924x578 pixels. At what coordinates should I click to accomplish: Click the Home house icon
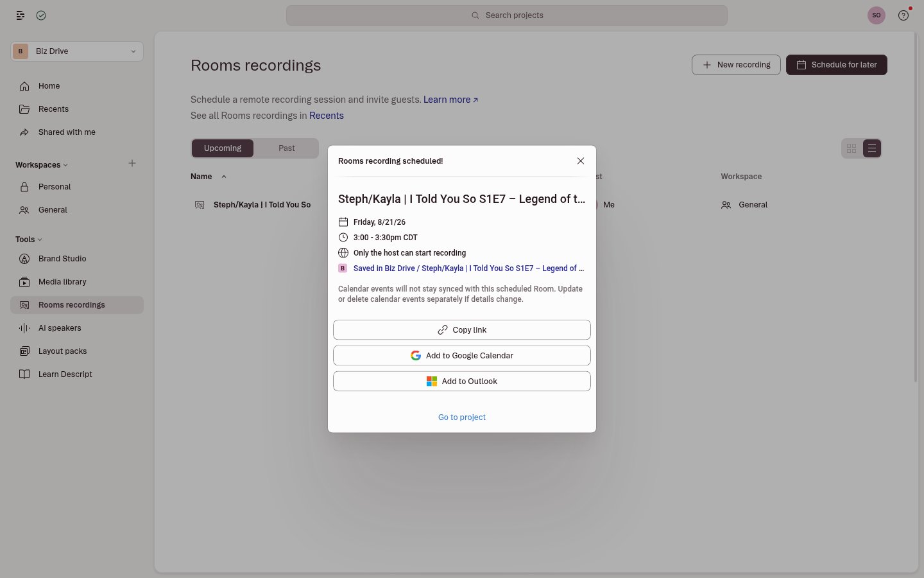(x=24, y=86)
